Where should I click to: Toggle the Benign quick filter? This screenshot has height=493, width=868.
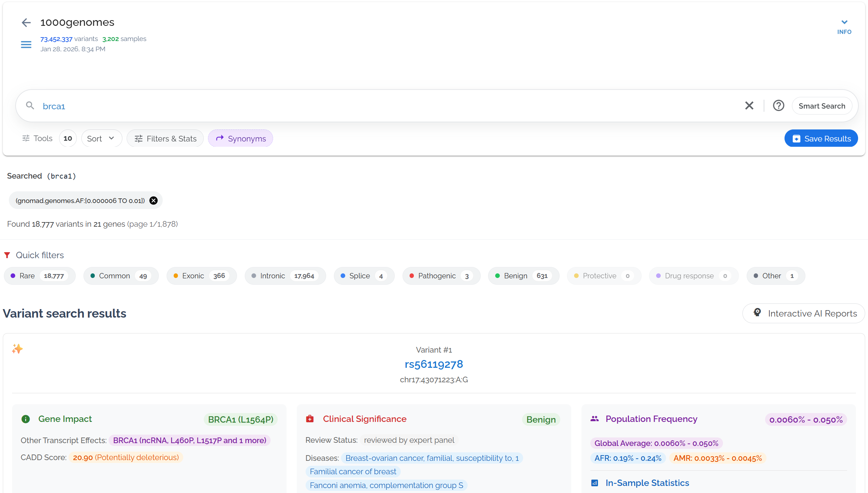tap(523, 276)
